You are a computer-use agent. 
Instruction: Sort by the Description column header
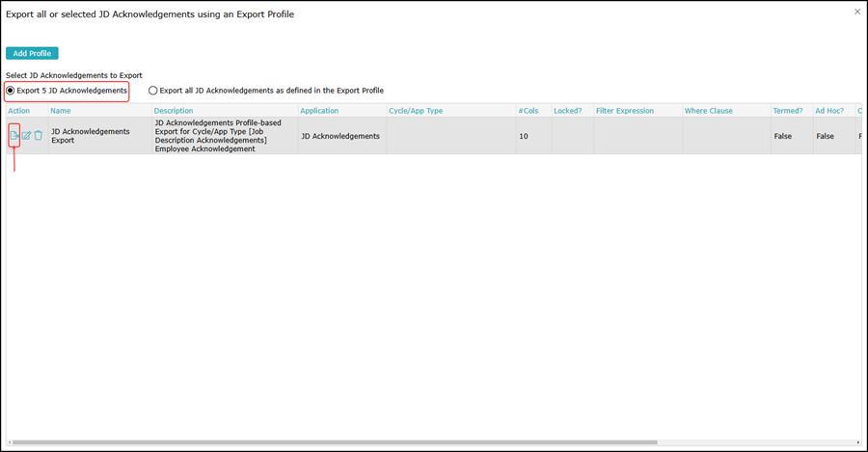(x=174, y=111)
